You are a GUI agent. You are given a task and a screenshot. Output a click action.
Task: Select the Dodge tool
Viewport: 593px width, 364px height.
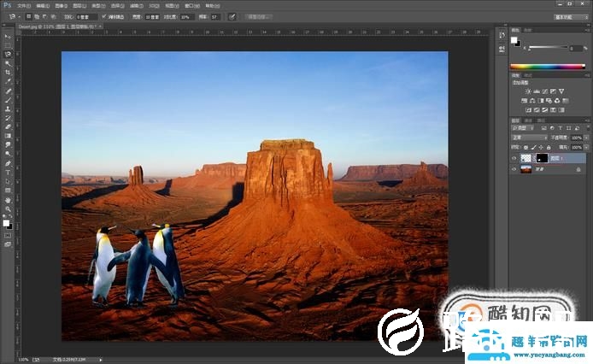(x=8, y=155)
